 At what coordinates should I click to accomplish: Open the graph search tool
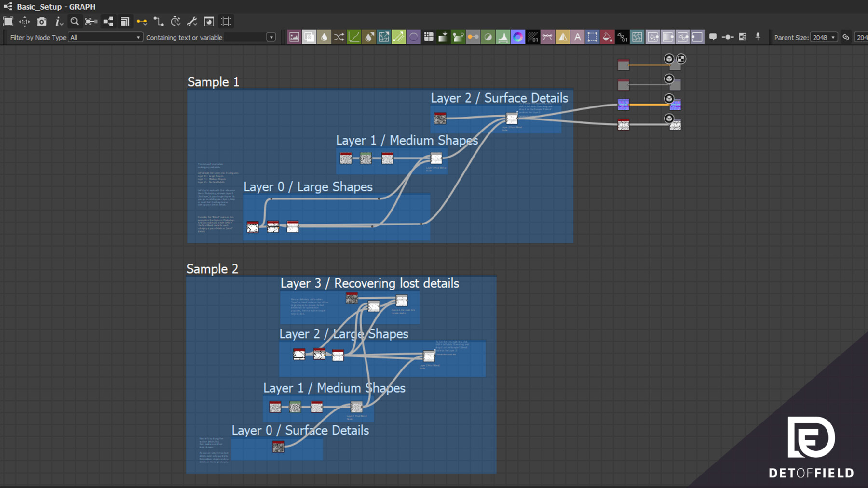pyautogui.click(x=75, y=21)
